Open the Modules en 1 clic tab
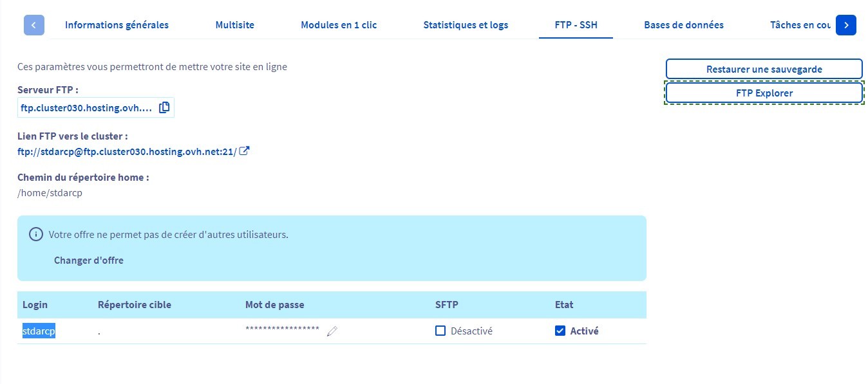 (339, 25)
